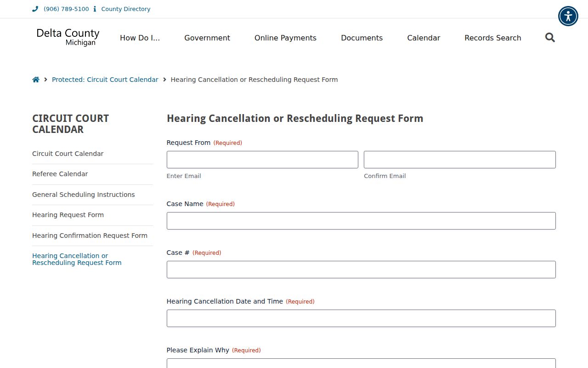Click the Case Name field label

(x=185, y=204)
